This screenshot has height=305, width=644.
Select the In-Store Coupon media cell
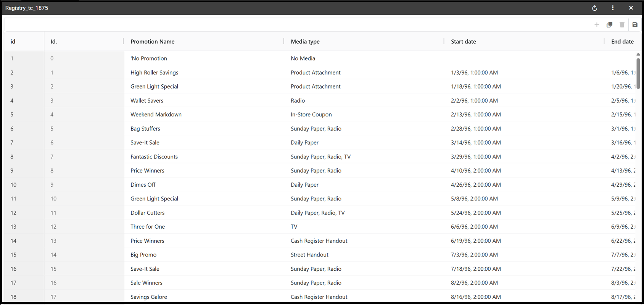point(364,115)
